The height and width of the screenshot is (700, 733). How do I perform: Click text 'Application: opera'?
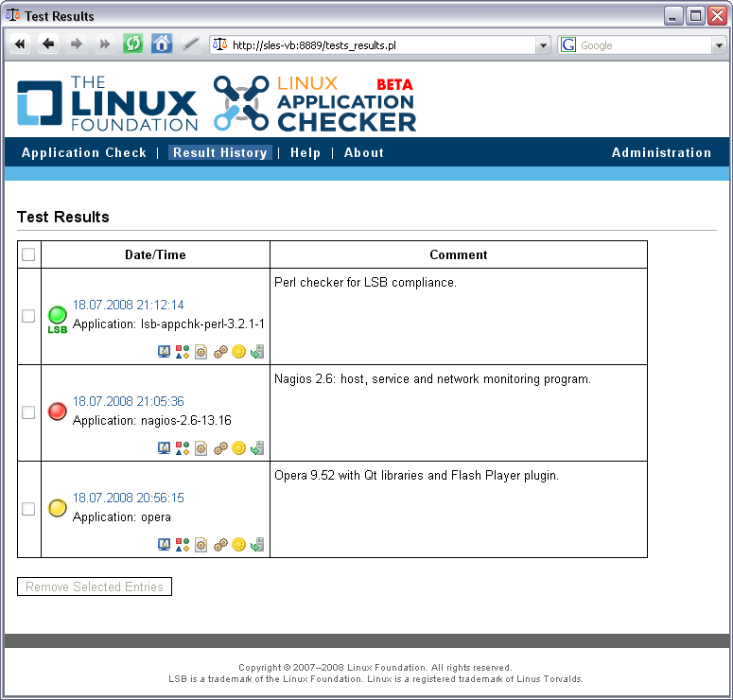pos(122,516)
